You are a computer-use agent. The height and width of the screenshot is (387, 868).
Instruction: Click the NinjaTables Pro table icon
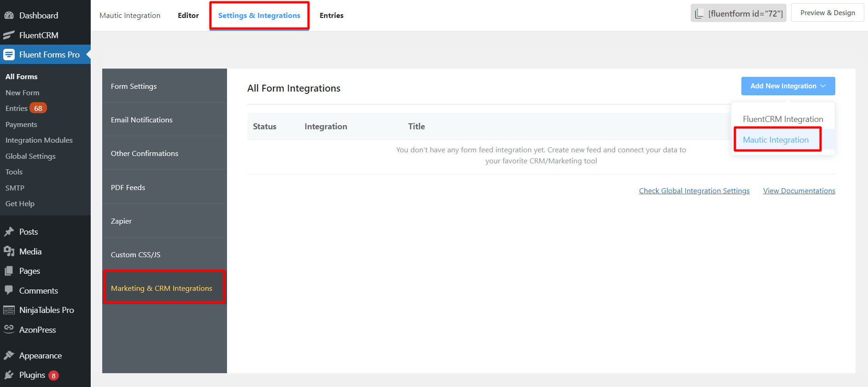[x=9, y=310]
